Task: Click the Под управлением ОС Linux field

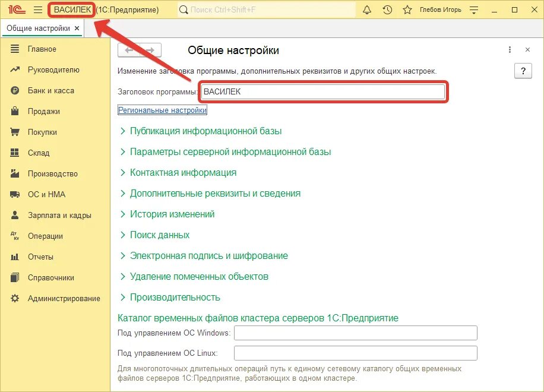Action: (356, 353)
